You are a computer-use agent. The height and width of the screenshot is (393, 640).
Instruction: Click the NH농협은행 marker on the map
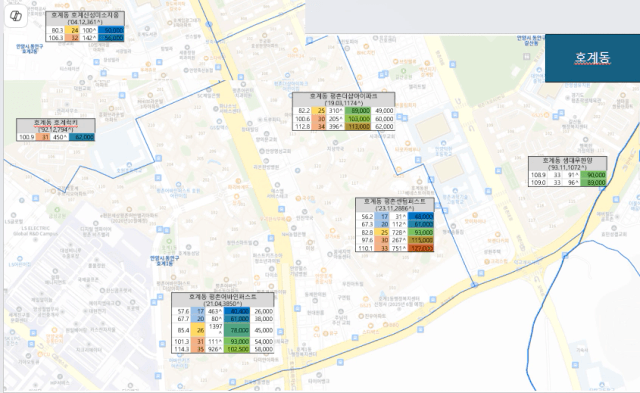click(x=294, y=229)
